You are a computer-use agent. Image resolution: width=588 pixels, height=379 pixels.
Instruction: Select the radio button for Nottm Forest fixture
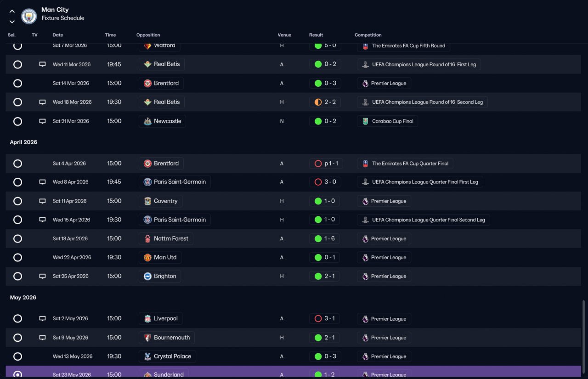tap(17, 239)
